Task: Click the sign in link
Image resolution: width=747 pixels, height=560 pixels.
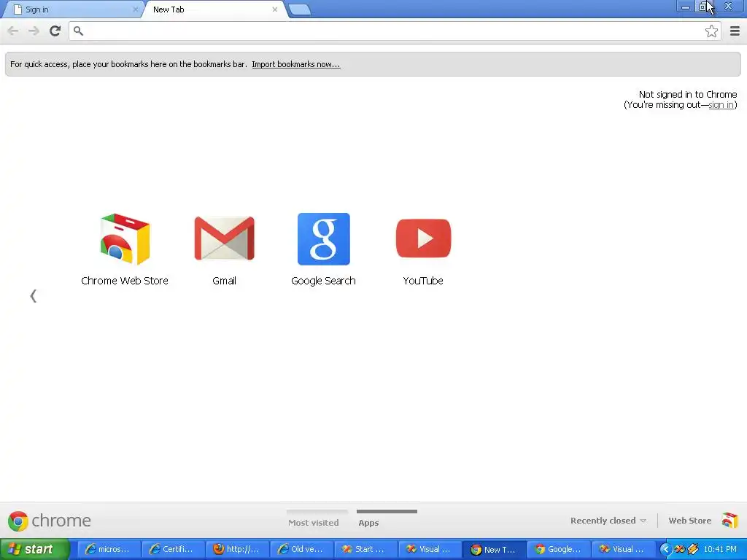Action: [x=721, y=105]
